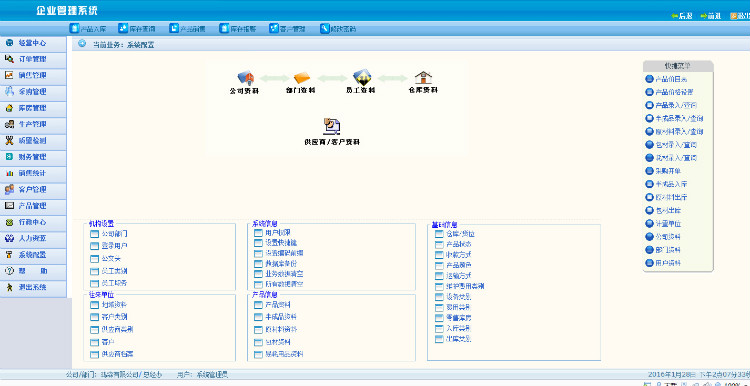
Task: Click the 系统配置 sidebar icon
Action: pos(9,255)
